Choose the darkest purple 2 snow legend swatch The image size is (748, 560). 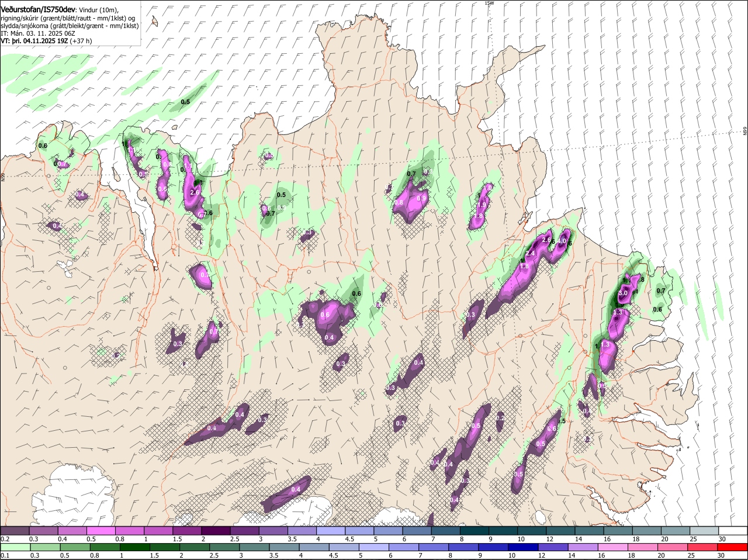[x=216, y=531]
